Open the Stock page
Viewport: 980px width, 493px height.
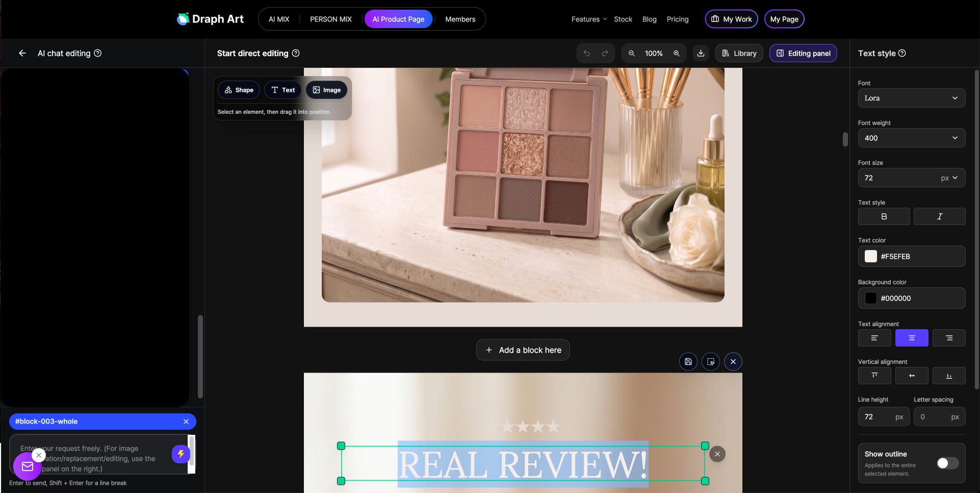click(623, 19)
